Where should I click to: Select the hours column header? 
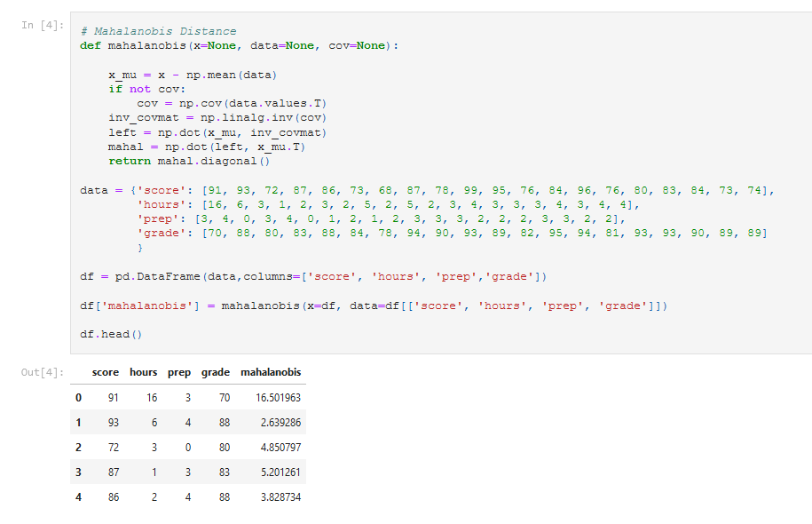143,372
